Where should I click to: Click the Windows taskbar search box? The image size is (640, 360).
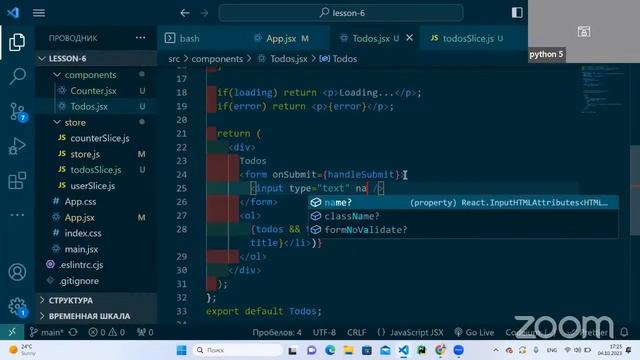(238, 350)
